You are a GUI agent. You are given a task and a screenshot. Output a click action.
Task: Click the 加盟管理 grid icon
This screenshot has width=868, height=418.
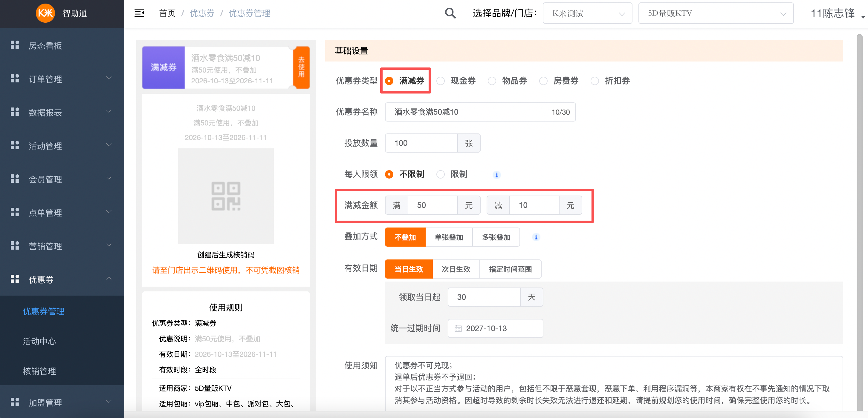tap(15, 402)
